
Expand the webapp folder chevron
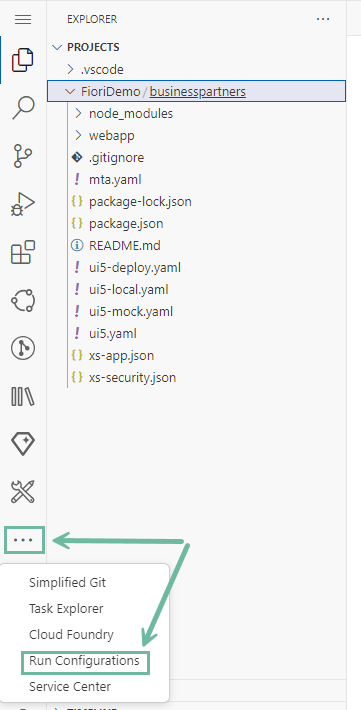(x=78, y=135)
